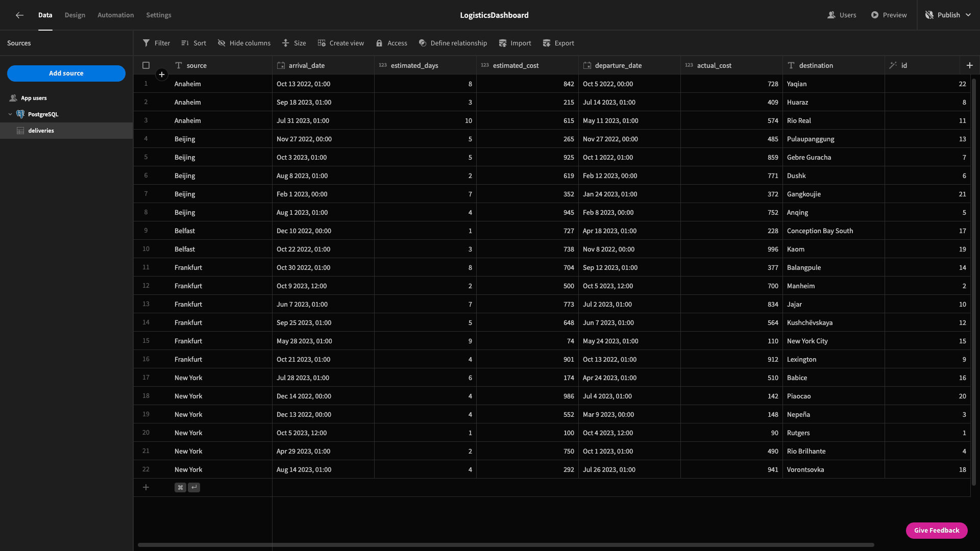Collapse the PostgreSQL source tree

[10, 114]
